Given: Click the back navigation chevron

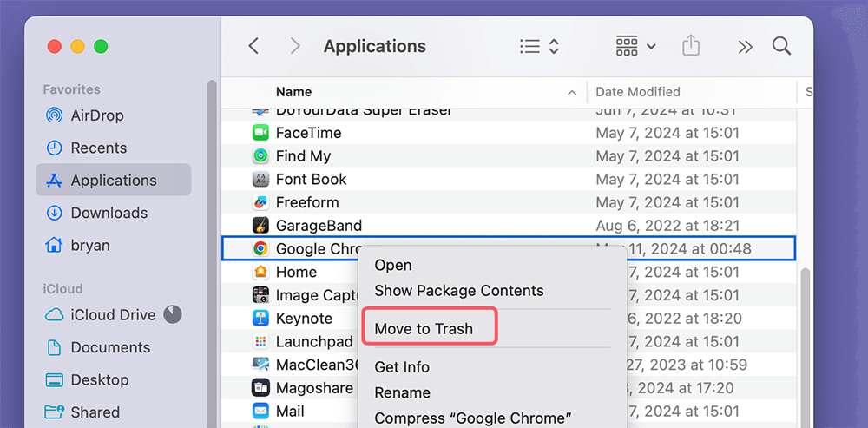Looking at the screenshot, I should pyautogui.click(x=253, y=46).
